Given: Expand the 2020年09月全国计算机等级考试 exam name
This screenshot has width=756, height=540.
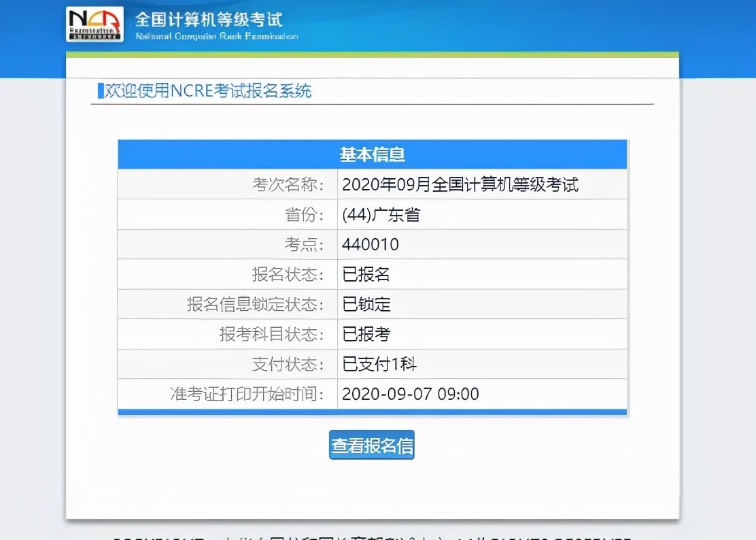Looking at the screenshot, I should click(461, 184).
